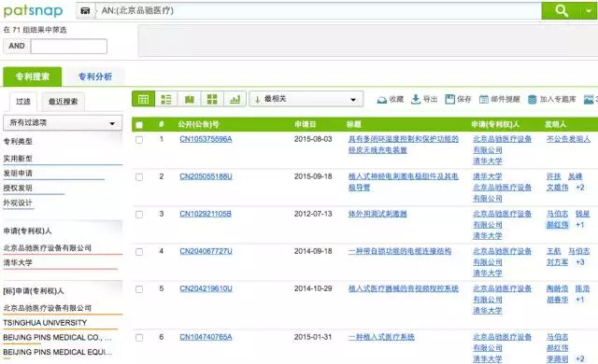
Task: Toggle the select-all checkbox in header
Action: (x=139, y=124)
